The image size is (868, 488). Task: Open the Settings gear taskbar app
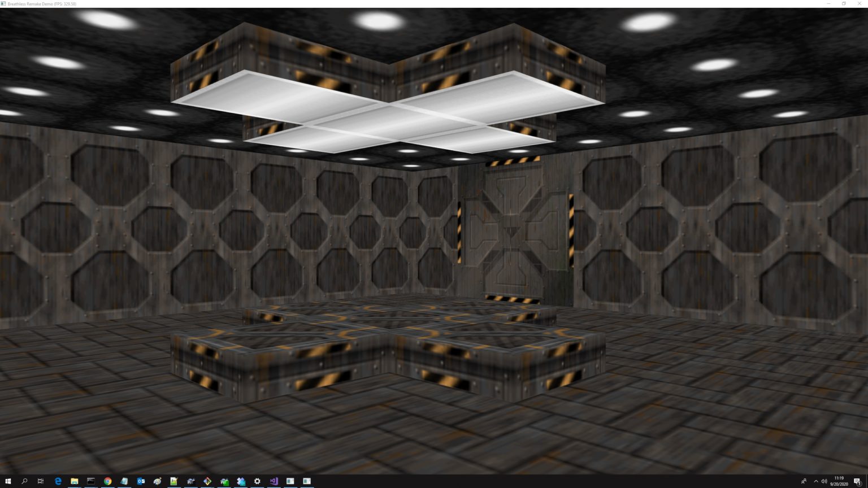[257, 481]
